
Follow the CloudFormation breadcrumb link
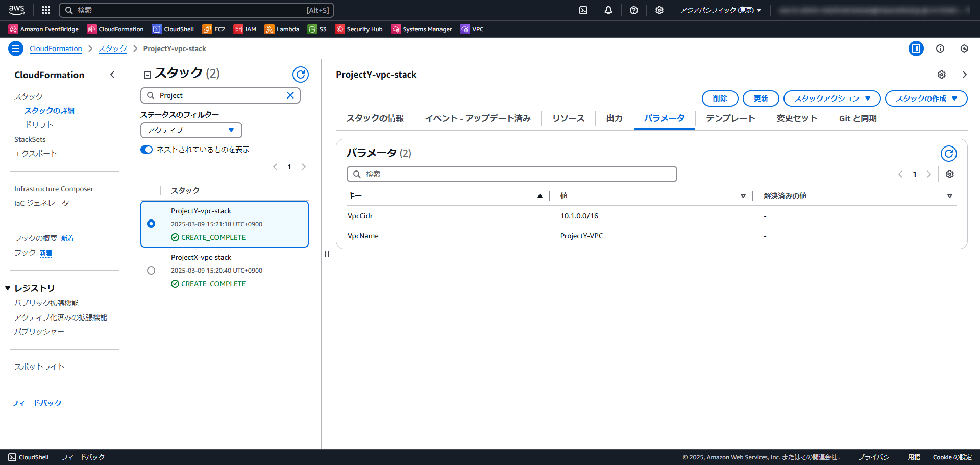56,48
